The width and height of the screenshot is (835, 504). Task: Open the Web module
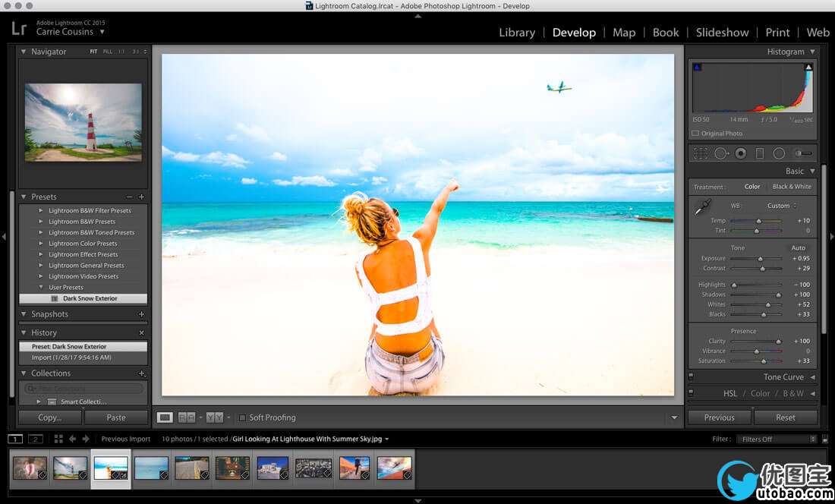click(x=818, y=33)
